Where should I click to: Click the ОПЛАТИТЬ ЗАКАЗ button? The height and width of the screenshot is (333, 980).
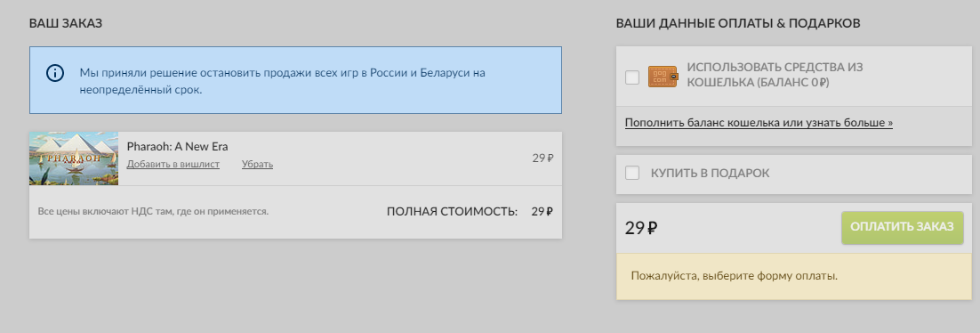click(902, 226)
